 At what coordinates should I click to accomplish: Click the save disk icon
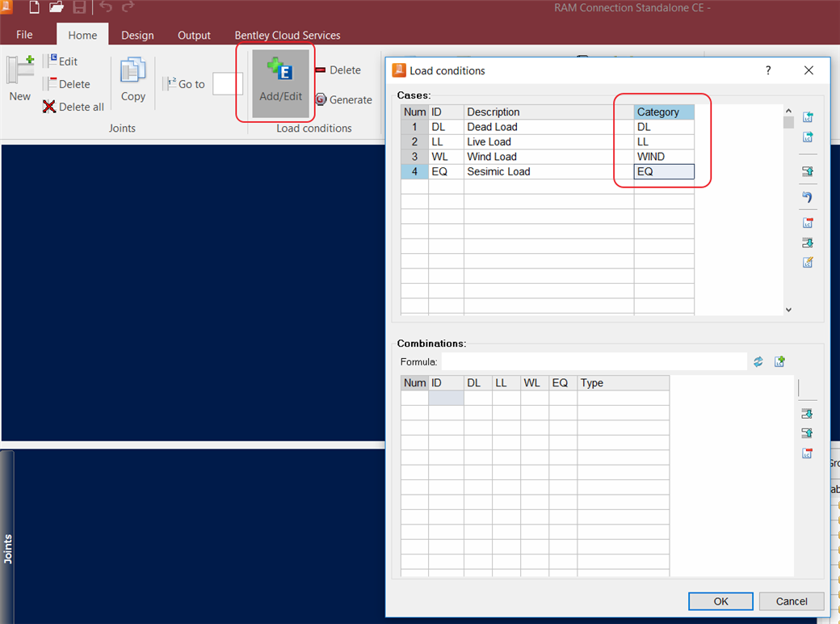point(79,7)
